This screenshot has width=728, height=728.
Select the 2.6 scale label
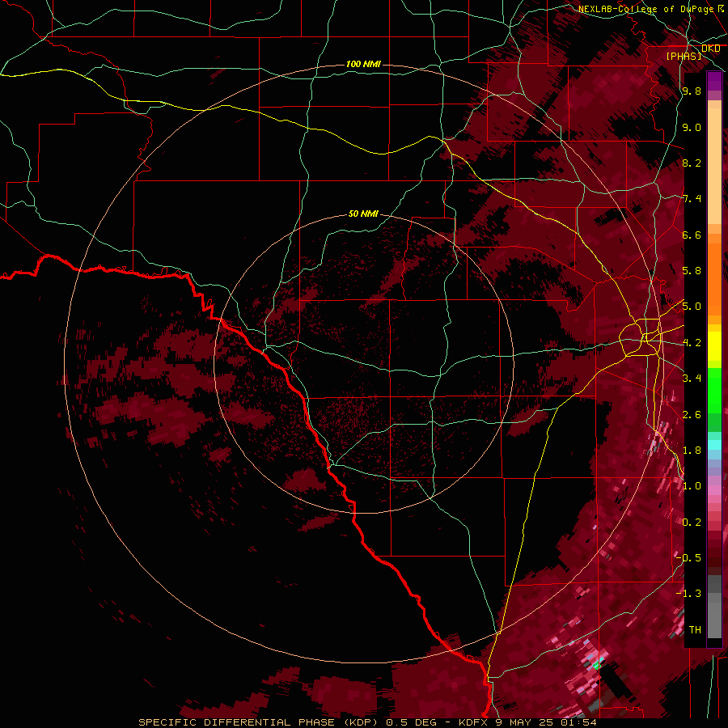pyautogui.click(x=692, y=415)
